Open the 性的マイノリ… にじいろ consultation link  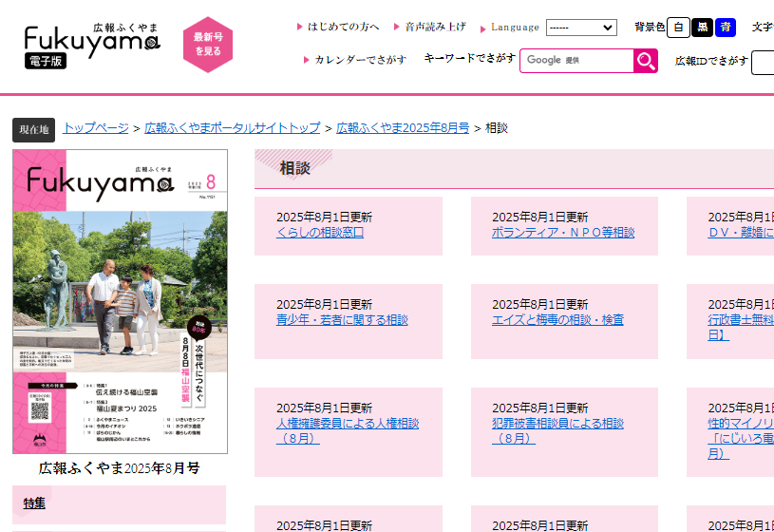pyautogui.click(x=741, y=438)
